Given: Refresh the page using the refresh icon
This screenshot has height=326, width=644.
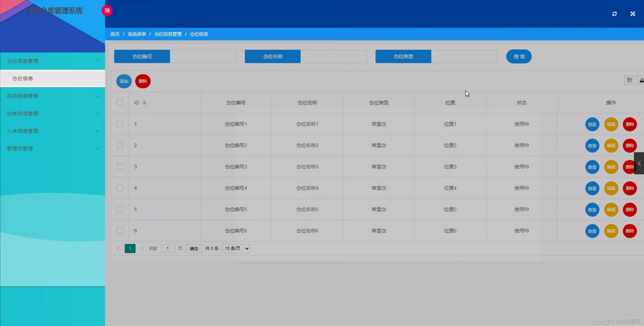Looking at the screenshot, I should click(x=615, y=14).
